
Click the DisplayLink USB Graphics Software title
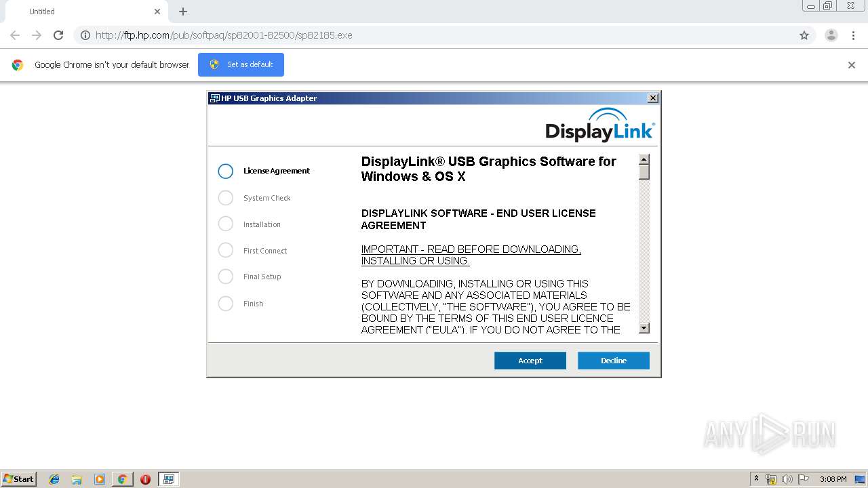(489, 169)
